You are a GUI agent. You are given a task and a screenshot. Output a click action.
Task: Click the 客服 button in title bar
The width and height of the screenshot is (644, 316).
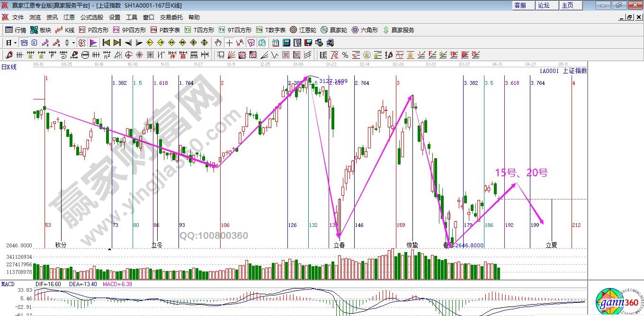[x=520, y=5]
